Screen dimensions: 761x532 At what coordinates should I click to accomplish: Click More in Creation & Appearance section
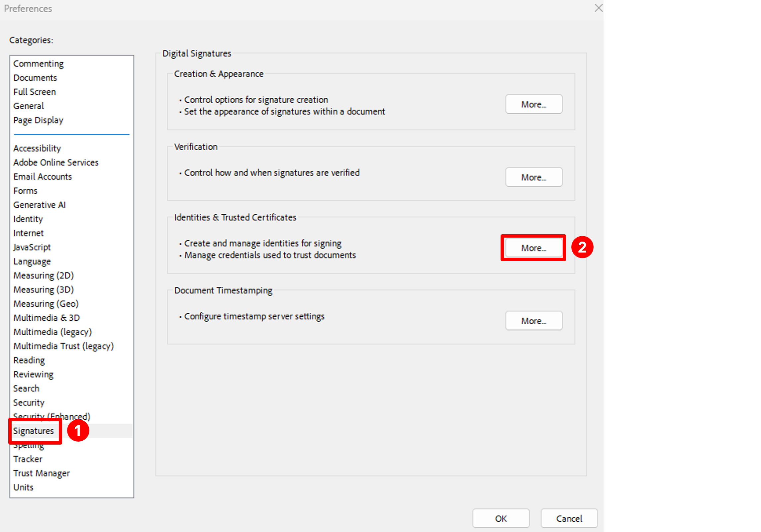[x=533, y=104]
